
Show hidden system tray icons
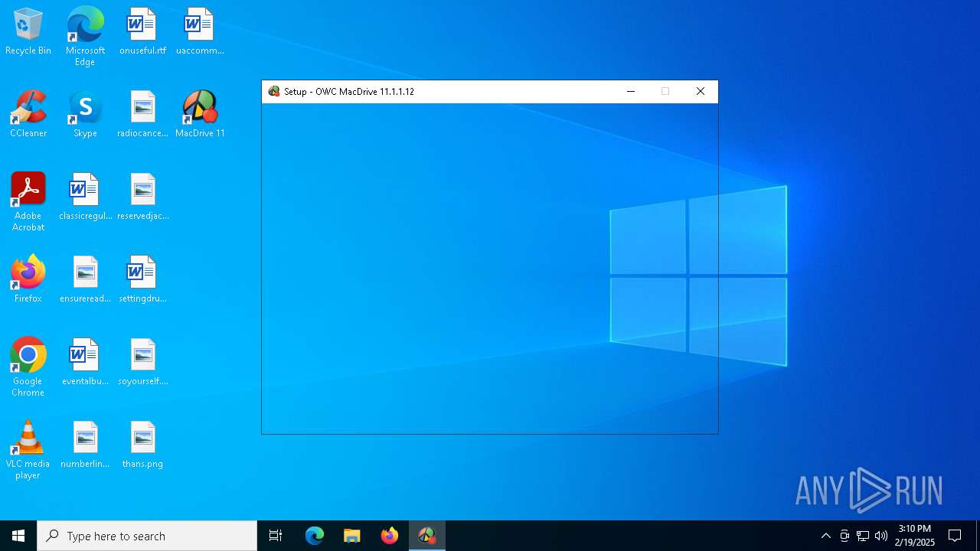point(825,536)
